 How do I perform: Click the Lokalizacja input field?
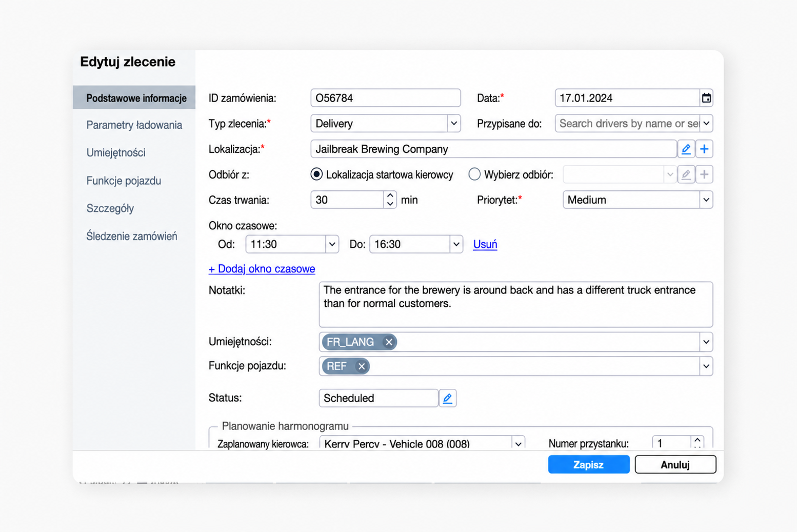493,149
